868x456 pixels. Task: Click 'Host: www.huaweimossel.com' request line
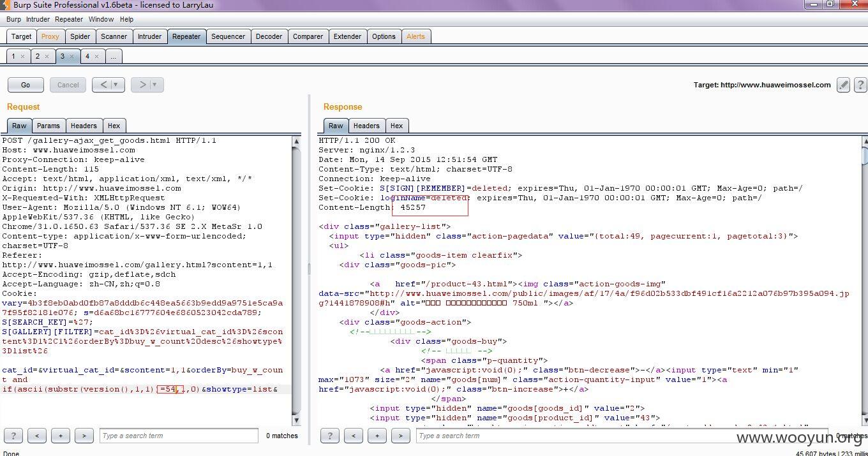pos(68,150)
